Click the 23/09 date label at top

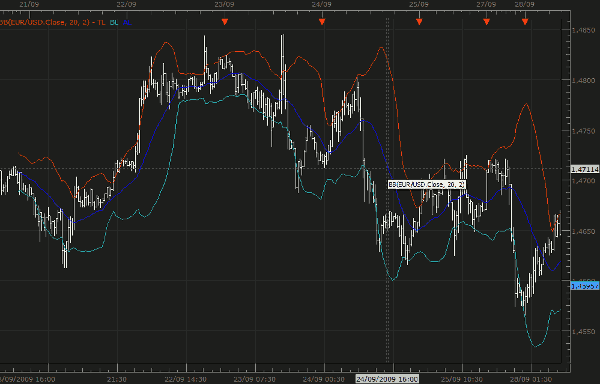coord(224,5)
